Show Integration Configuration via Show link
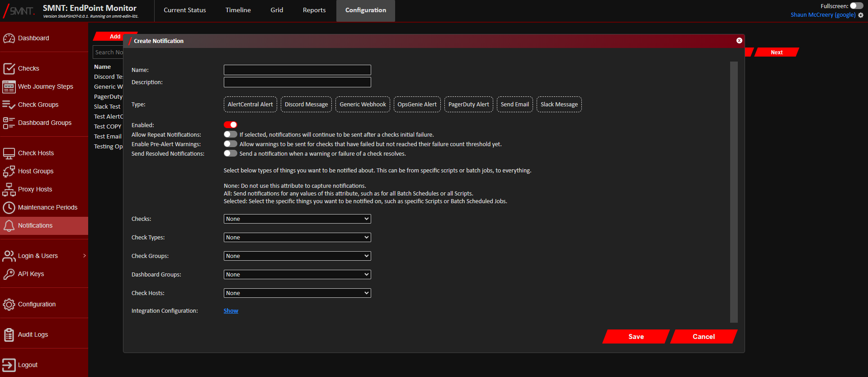This screenshot has width=868, height=377. click(231, 311)
